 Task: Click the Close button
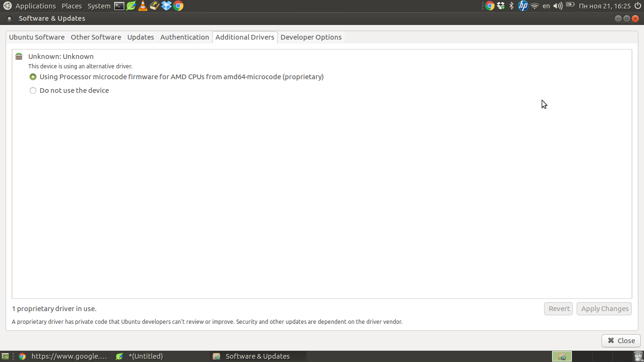click(621, 340)
